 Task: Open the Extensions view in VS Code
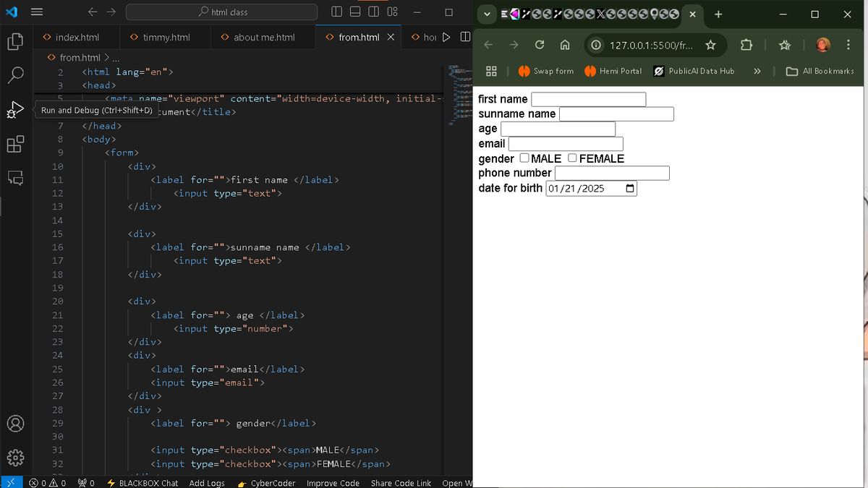[x=16, y=144]
